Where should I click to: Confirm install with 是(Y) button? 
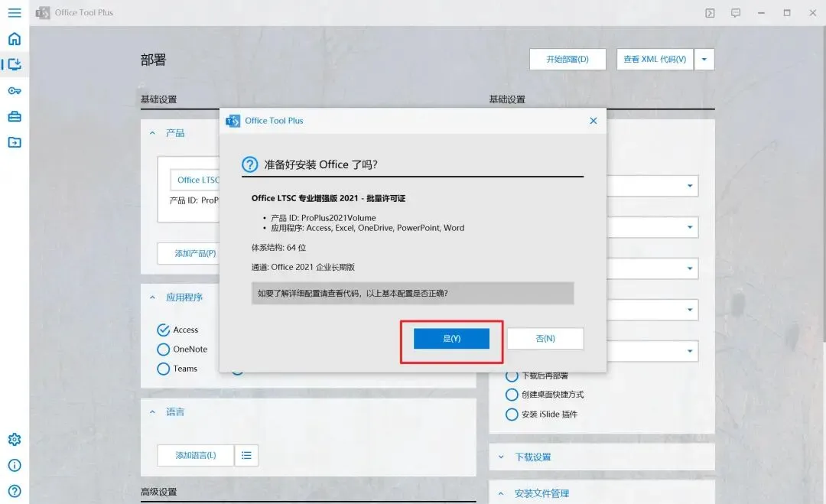pos(451,339)
